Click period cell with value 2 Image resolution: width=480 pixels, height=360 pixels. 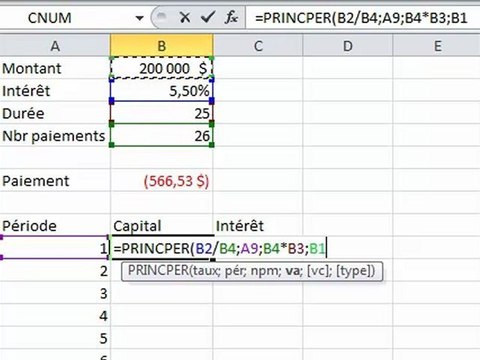pyautogui.click(x=55, y=271)
